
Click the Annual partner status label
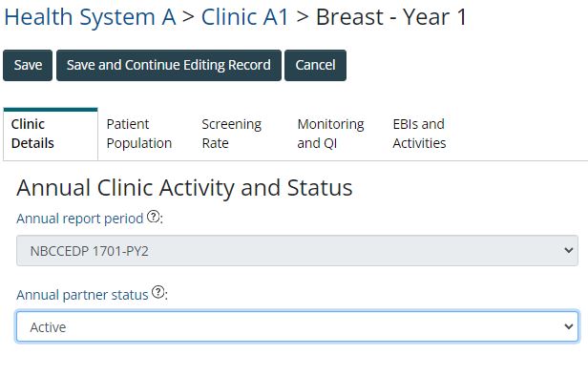tap(82, 295)
